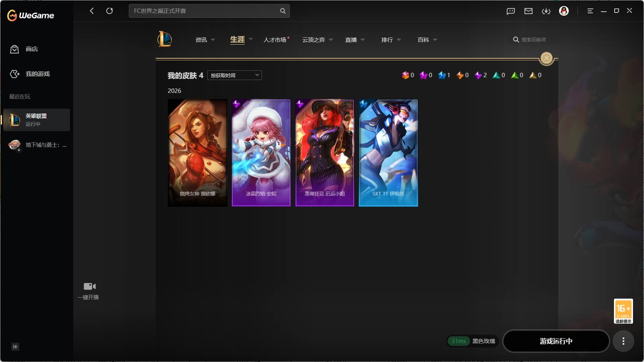644x362 pixels.
Task: Select the SKT T1 伊莉丝 skin card
Action: pos(388,153)
